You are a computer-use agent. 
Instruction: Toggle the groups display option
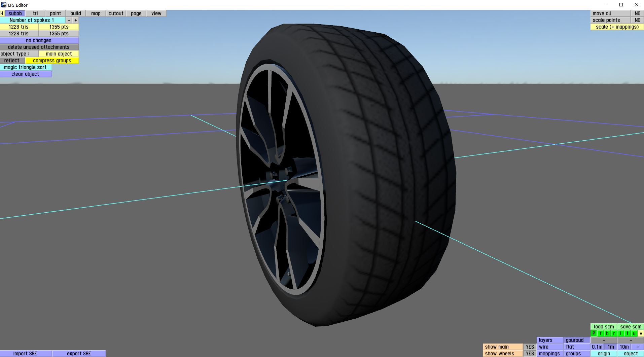point(577,354)
